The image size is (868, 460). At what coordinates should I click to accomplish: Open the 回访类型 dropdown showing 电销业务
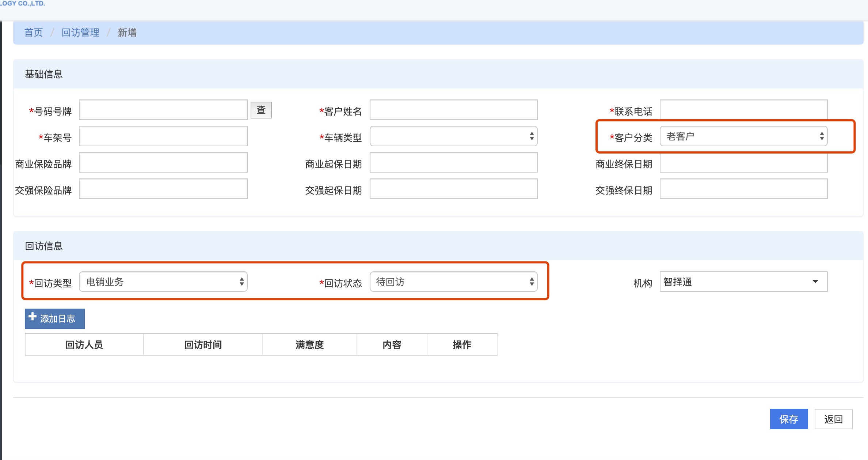pyautogui.click(x=163, y=282)
